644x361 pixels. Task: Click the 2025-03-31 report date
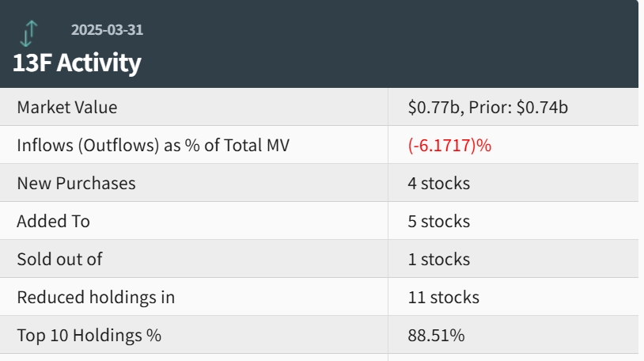point(107,30)
